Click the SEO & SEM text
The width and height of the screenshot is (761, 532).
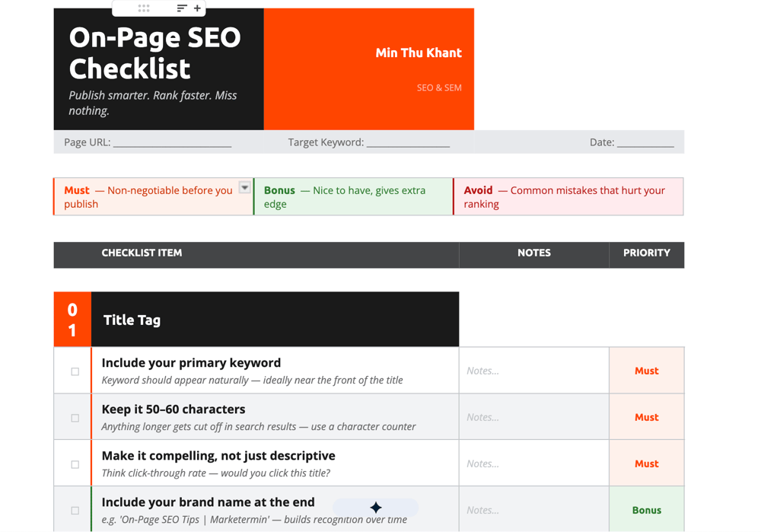click(439, 88)
